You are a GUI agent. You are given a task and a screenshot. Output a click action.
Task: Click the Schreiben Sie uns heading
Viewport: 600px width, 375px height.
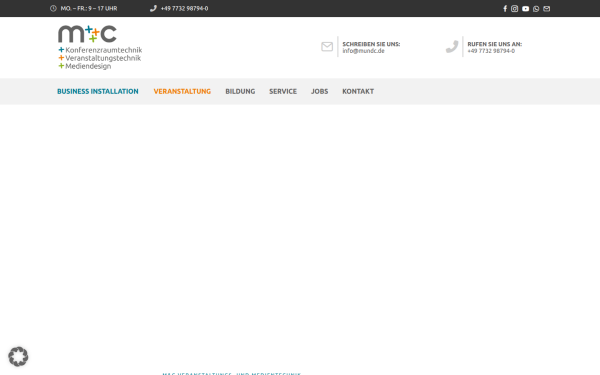[371, 44]
